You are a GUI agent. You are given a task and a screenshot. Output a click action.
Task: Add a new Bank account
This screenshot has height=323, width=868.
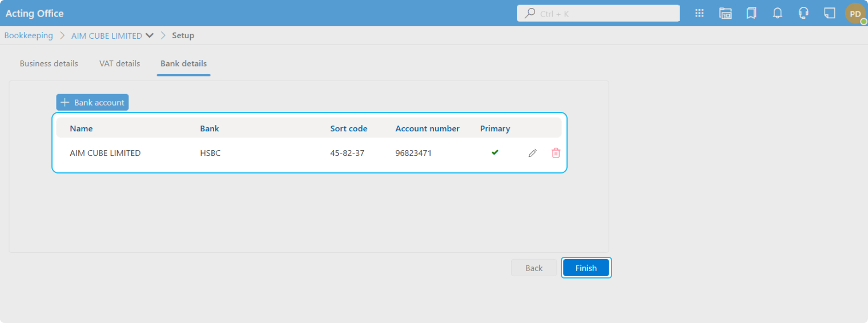[93, 102]
